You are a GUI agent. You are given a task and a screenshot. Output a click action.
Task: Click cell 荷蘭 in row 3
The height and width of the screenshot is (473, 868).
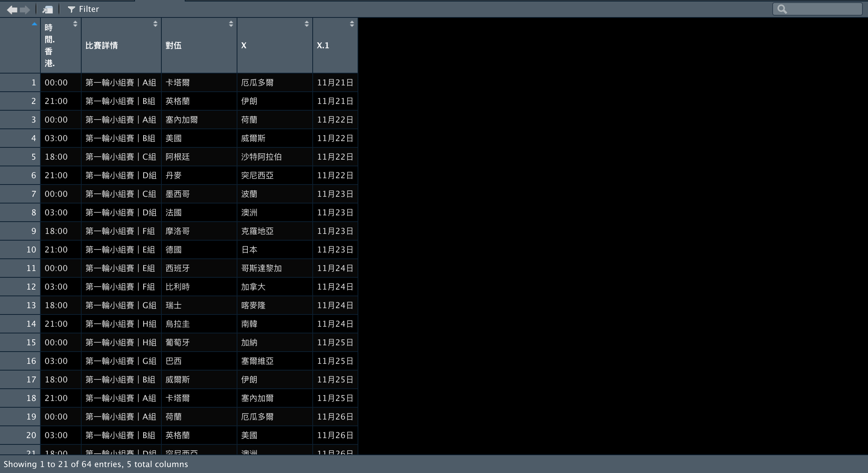tap(275, 120)
